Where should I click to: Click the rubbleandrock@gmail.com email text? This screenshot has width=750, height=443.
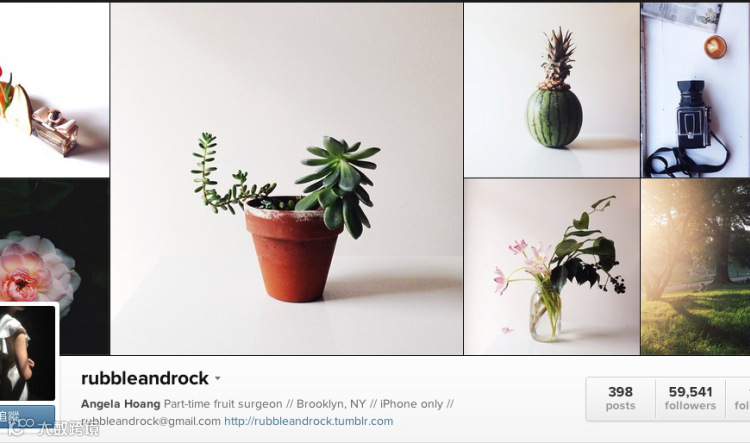click(151, 421)
